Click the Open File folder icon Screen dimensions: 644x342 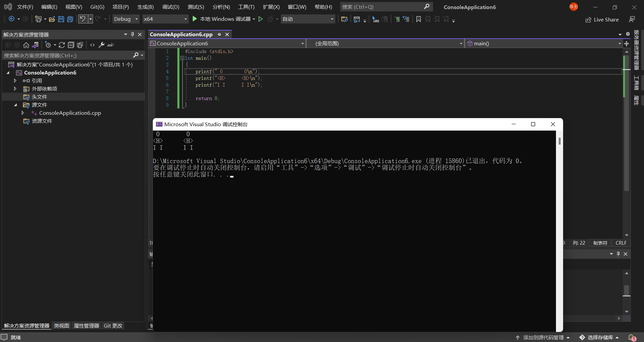coord(52,19)
